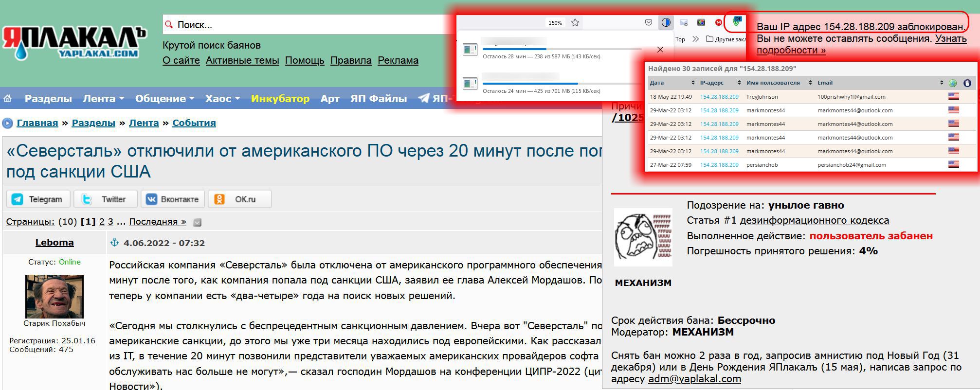Click the globe icon in table header
This screenshot has width=980, height=390.
[953, 83]
